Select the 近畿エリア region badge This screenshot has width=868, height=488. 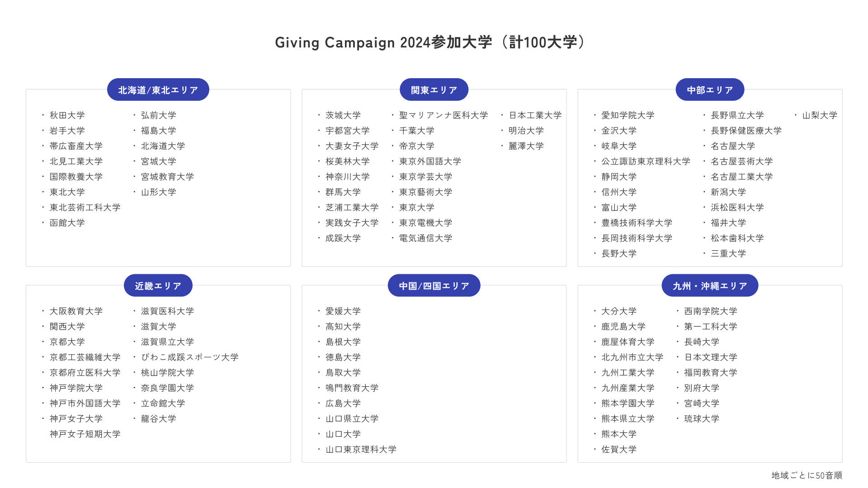[158, 286]
